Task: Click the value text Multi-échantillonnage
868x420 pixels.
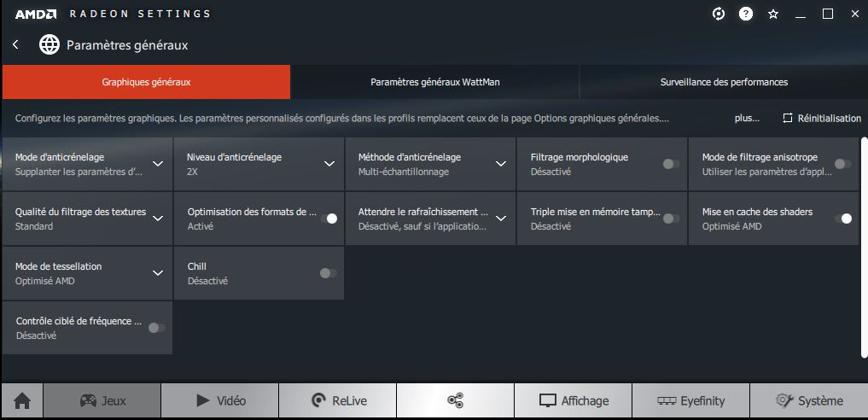Action: (404, 172)
